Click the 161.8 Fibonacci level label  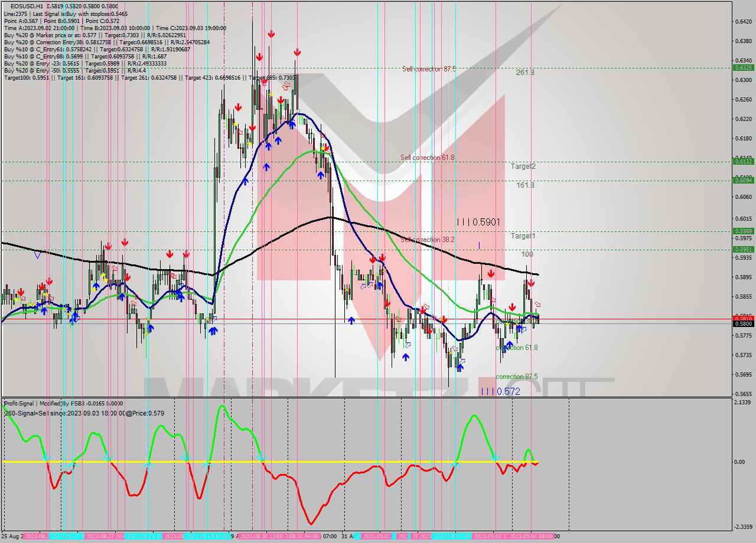coord(526,185)
